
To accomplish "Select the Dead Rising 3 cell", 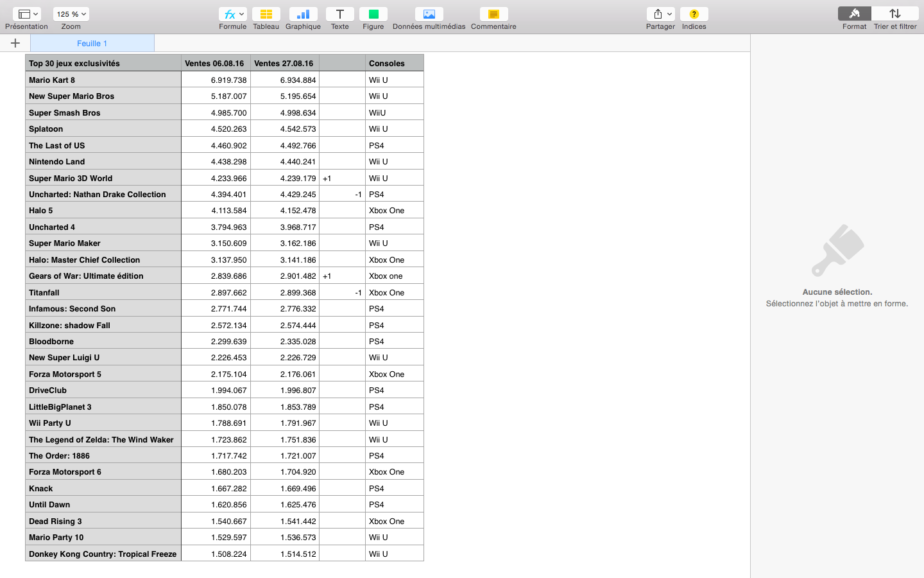I will click(103, 521).
